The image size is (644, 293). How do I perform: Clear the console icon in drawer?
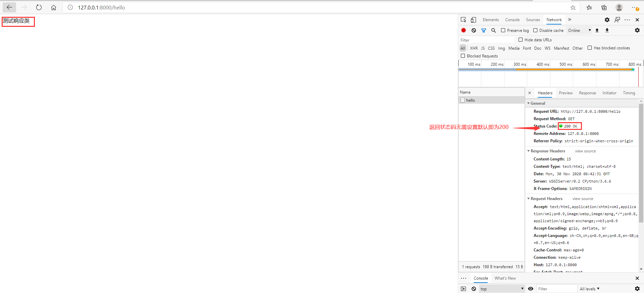tap(474, 289)
